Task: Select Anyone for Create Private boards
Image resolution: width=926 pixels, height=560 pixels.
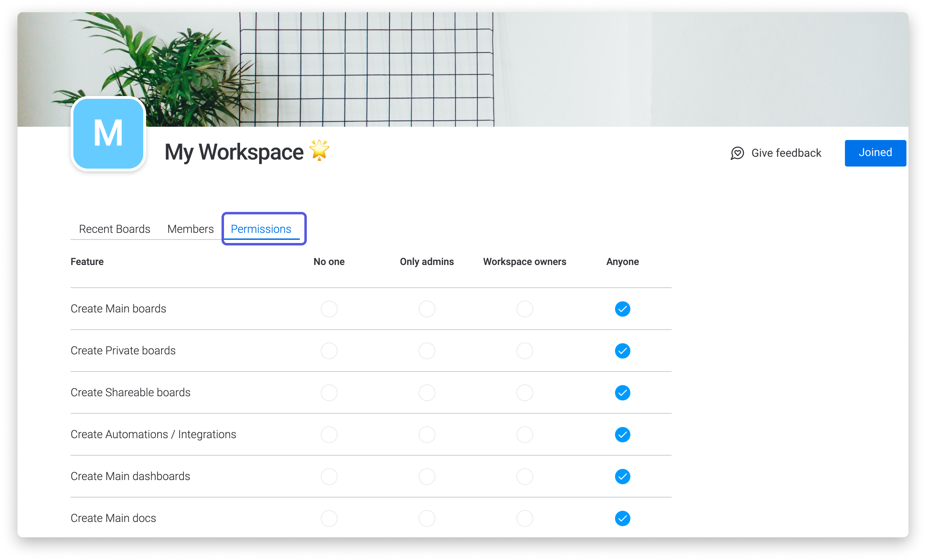Action: (622, 351)
